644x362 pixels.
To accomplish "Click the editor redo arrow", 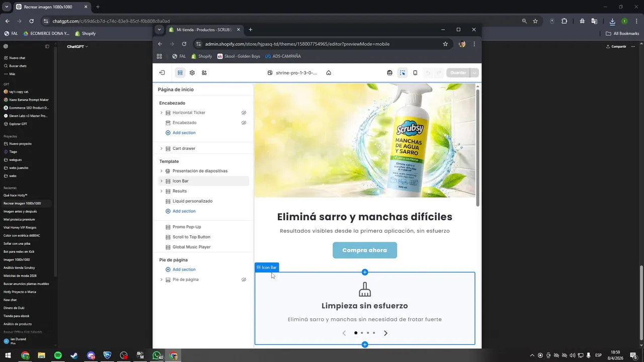I will pos(439,73).
